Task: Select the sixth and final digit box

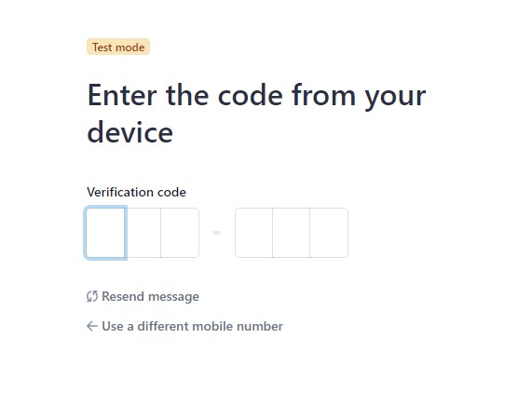Action: [x=329, y=233]
